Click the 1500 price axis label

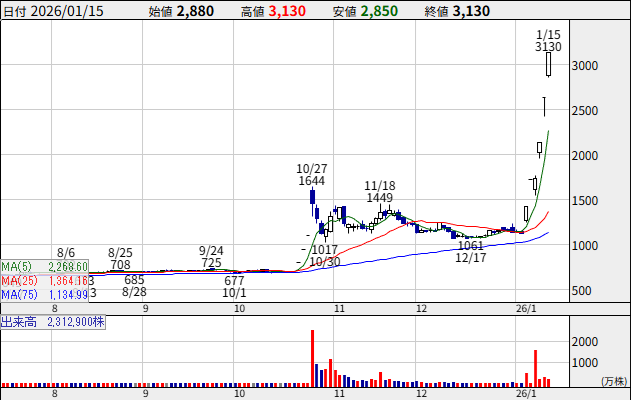585,201
